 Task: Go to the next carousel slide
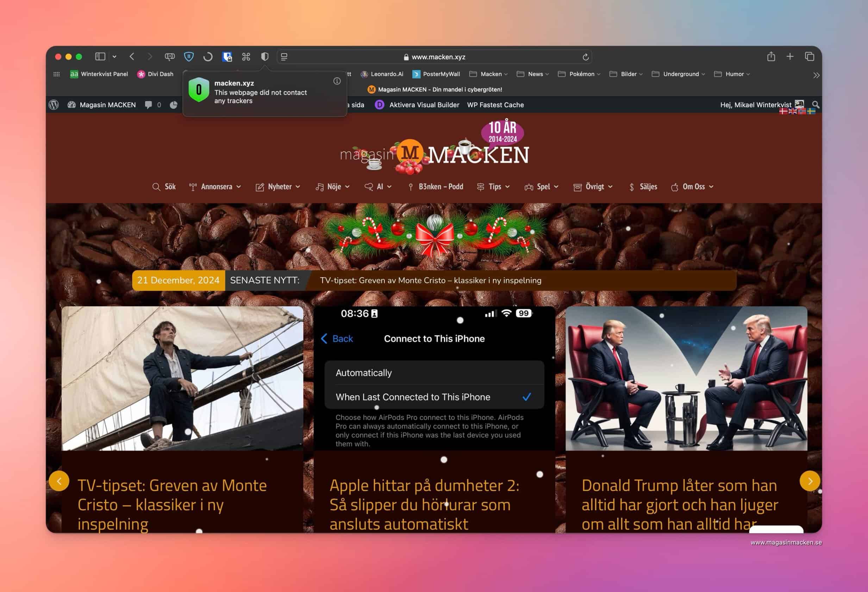tap(810, 481)
